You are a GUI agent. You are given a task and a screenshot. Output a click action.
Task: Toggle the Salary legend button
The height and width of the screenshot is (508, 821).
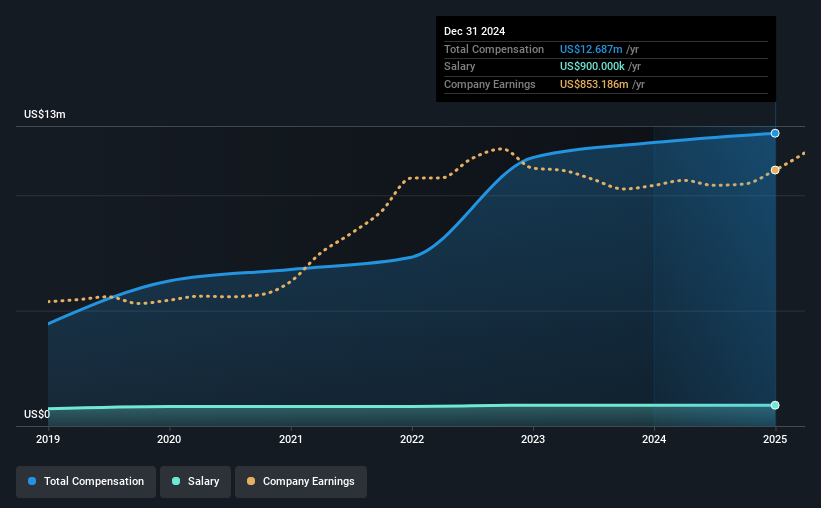tap(195, 482)
